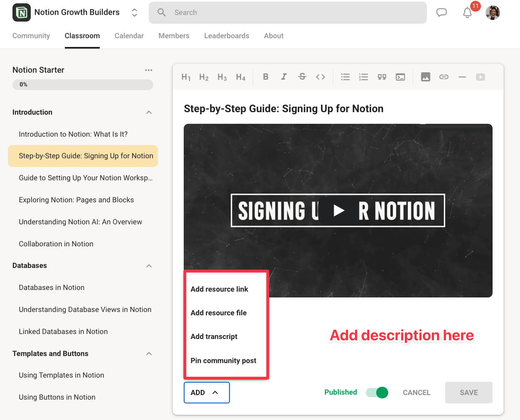Open the notifications bell
This screenshot has width=520, height=420.
pyautogui.click(x=468, y=13)
